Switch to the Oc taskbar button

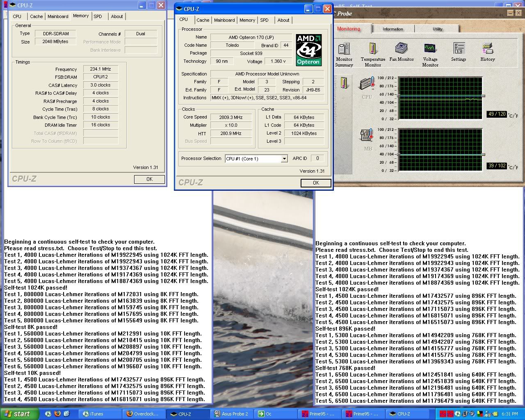276,414
